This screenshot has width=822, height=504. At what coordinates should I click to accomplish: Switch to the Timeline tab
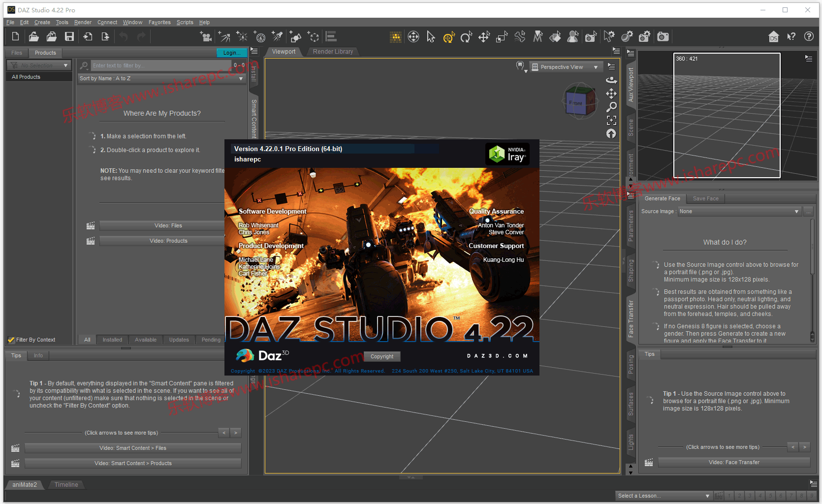pos(66,485)
